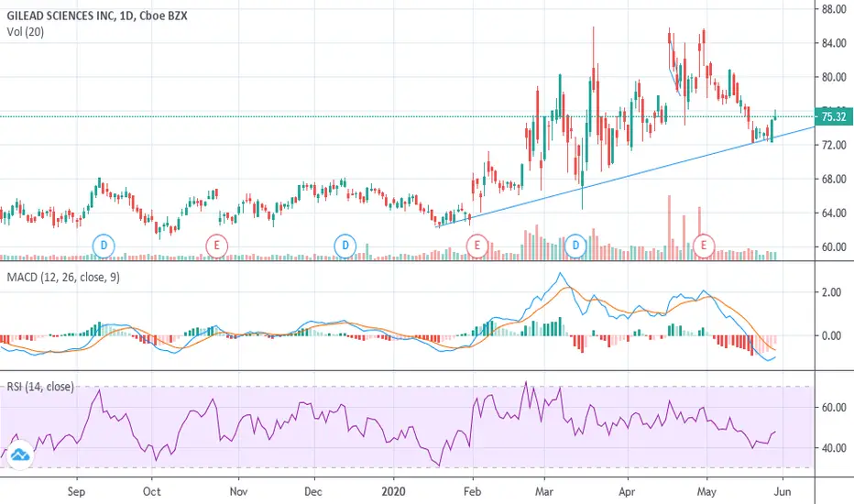The height and width of the screenshot is (504, 854).
Task: Click the MACD axis 0.00 label
Action: 832,335
